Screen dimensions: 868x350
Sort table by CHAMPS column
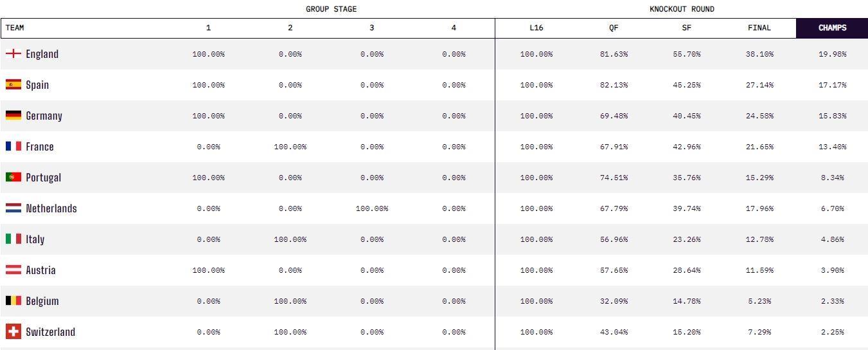click(x=832, y=28)
